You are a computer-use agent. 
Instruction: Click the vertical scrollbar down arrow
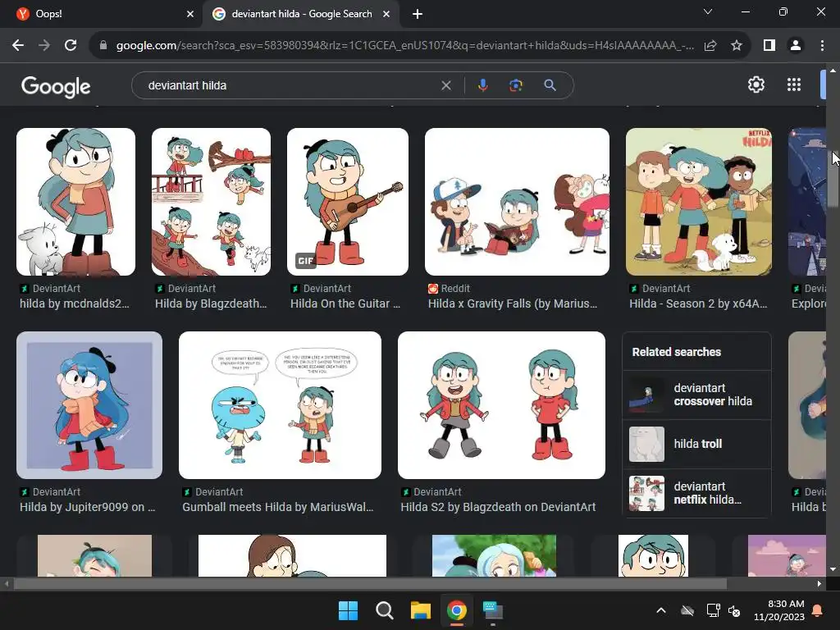[x=833, y=569]
